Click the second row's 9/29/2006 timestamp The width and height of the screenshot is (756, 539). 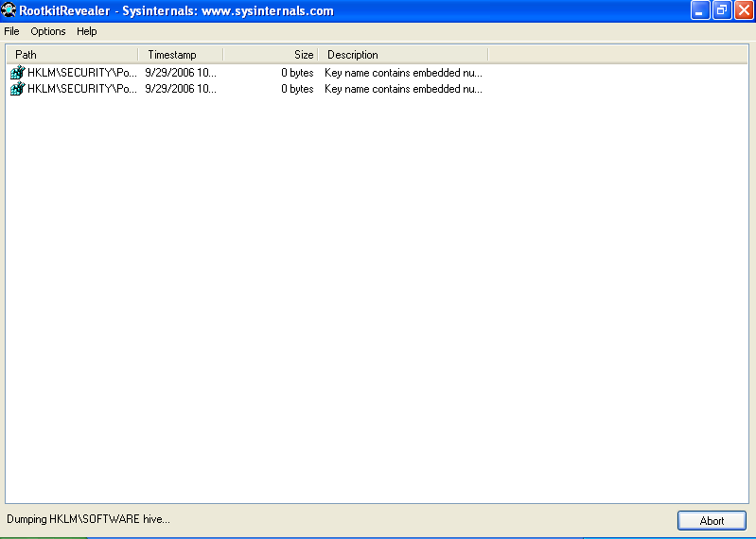(181, 89)
